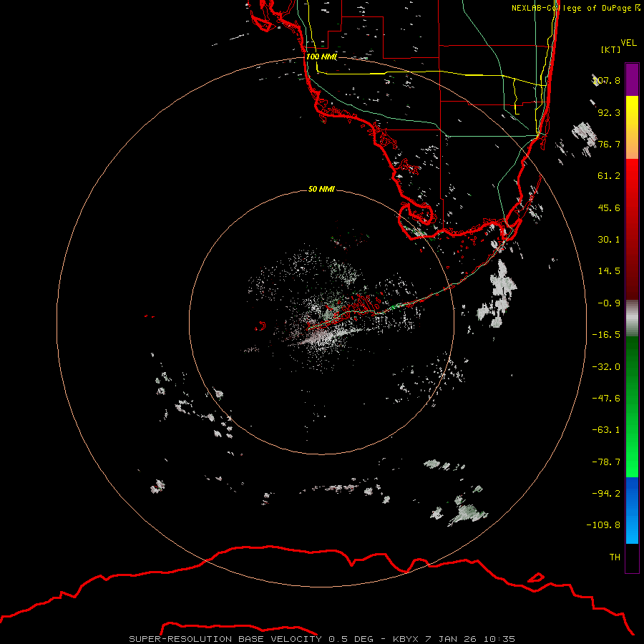
Task: Click the Super-Resolution Base Velocity caption text
Action: (321, 639)
